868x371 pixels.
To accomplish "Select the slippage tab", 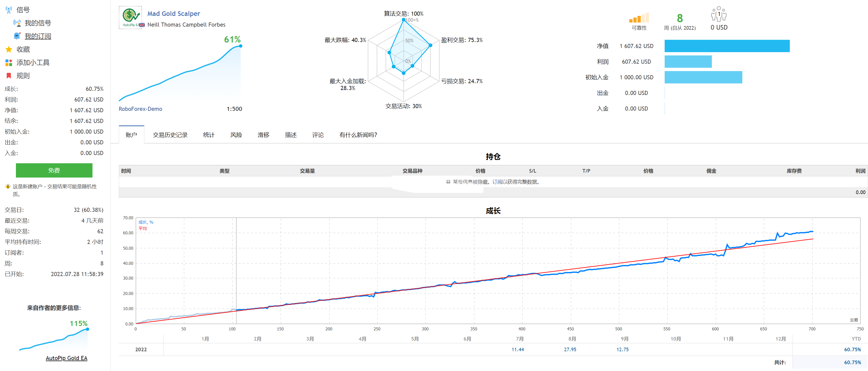I will (x=263, y=135).
